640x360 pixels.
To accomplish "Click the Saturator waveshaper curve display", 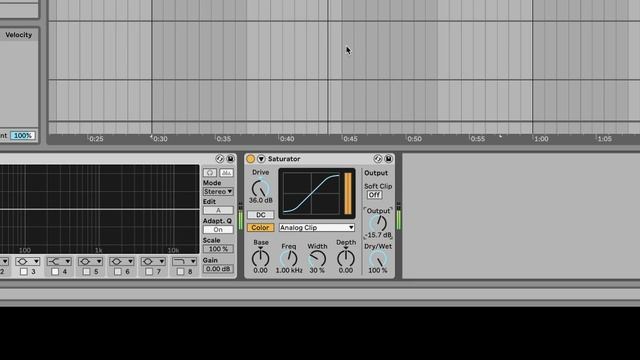I will (x=311, y=193).
